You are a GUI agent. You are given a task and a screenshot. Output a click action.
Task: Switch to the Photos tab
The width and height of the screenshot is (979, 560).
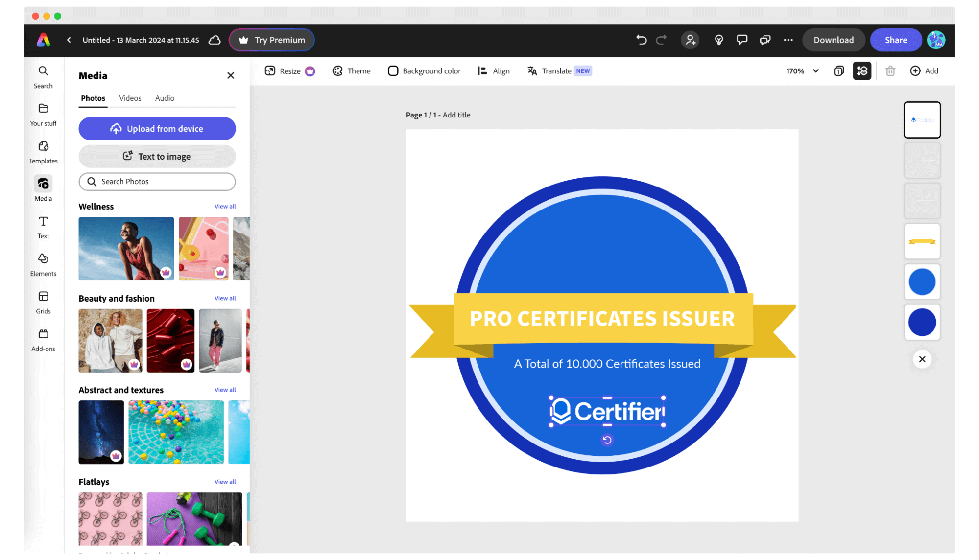pos(93,98)
